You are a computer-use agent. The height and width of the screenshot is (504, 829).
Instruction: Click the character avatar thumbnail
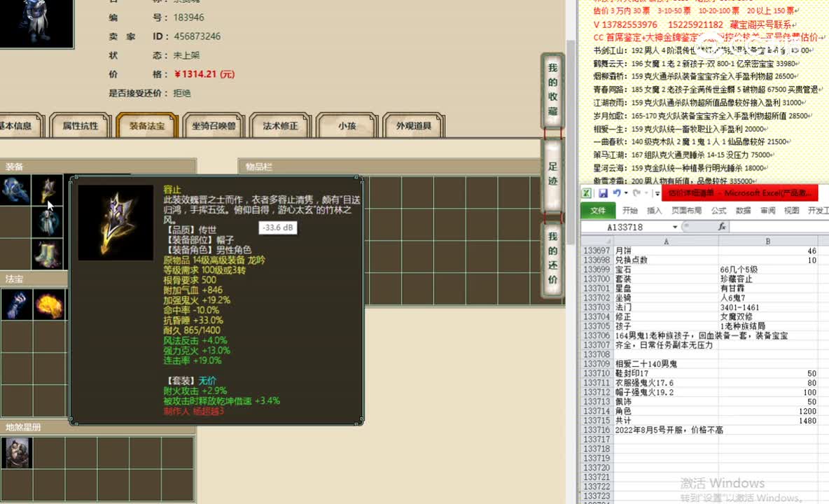tap(36, 23)
